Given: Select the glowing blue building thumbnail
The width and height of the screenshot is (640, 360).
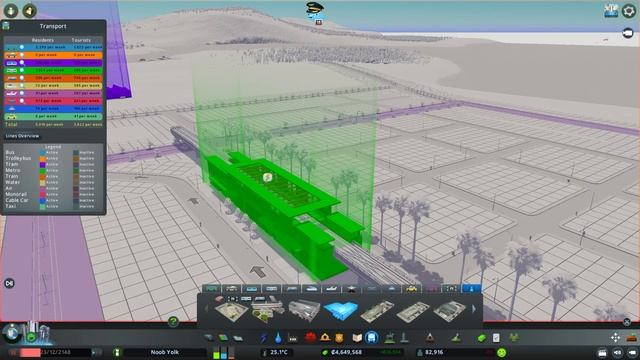Looking at the screenshot, I should pos(340,311).
